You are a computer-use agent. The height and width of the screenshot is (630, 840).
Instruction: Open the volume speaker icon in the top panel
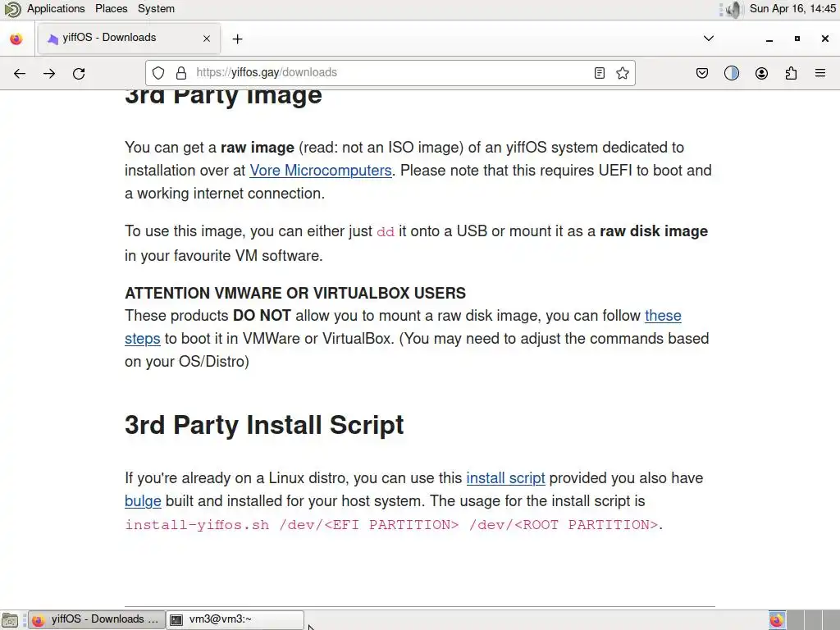pos(734,9)
